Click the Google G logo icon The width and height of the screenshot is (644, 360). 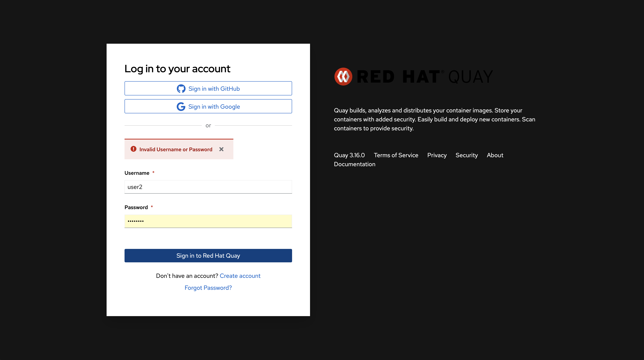181,107
